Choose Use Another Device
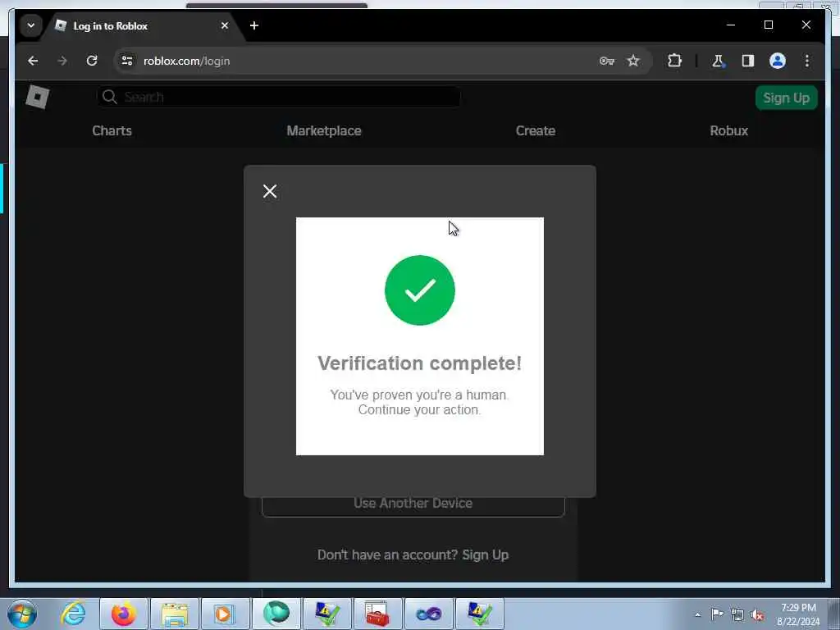The width and height of the screenshot is (840, 630). [x=413, y=504]
